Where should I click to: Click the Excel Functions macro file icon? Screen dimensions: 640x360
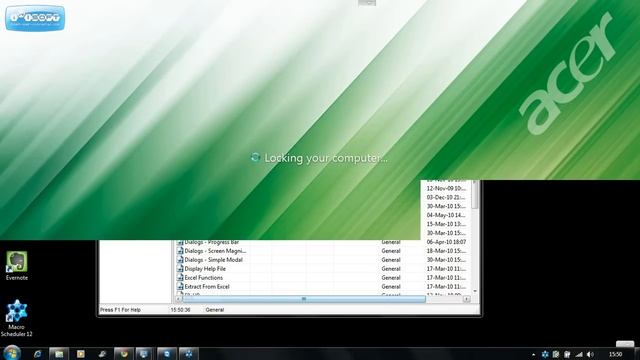click(180, 278)
